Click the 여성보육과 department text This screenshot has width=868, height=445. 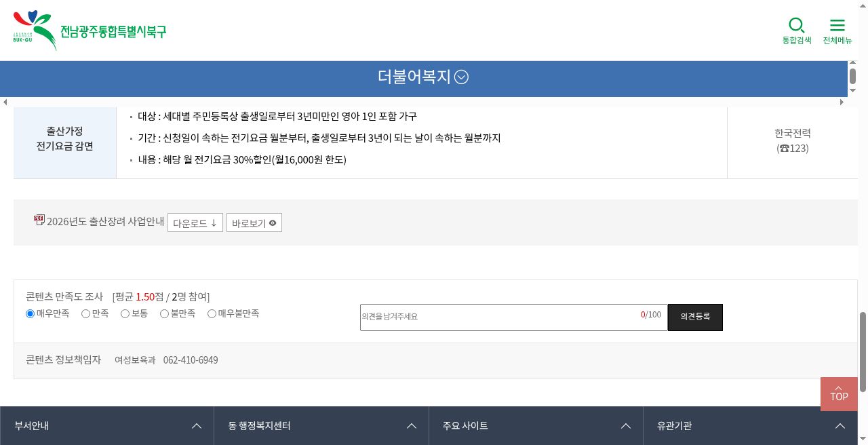click(x=135, y=360)
